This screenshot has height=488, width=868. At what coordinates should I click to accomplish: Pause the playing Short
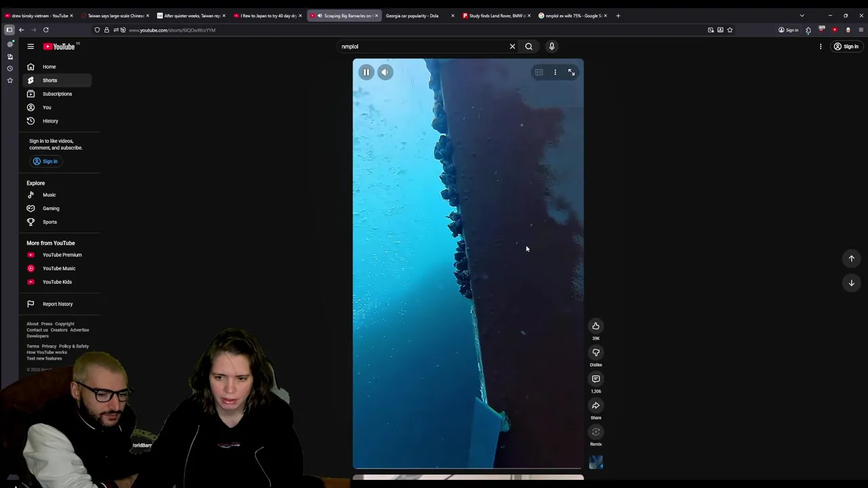[x=366, y=72]
